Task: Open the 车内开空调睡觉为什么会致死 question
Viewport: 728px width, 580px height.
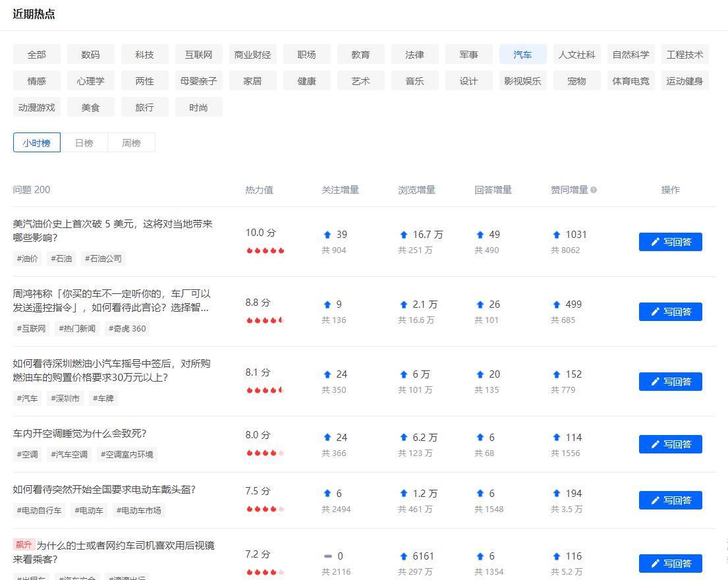Action: tap(80, 433)
